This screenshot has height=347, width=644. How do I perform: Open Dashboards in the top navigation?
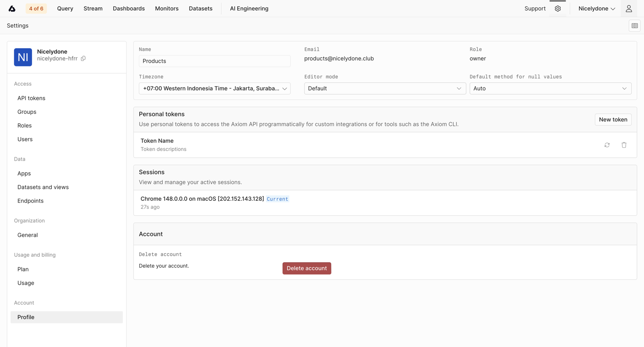(129, 9)
